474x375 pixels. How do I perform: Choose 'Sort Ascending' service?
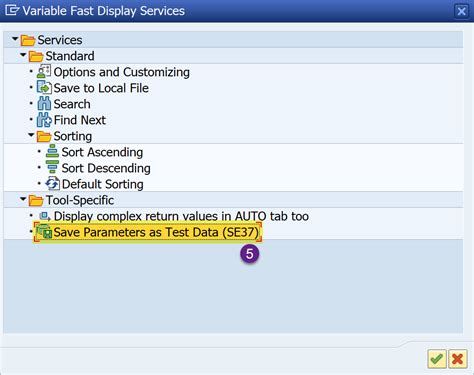pos(102,152)
